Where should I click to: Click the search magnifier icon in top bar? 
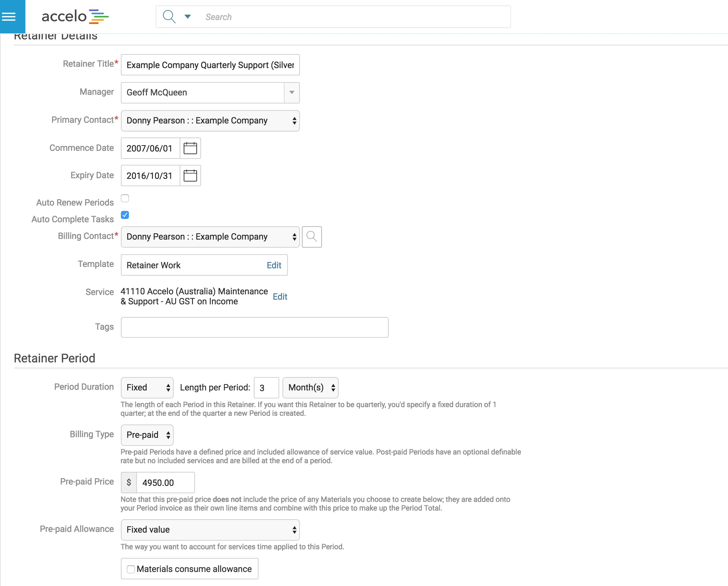[169, 17]
